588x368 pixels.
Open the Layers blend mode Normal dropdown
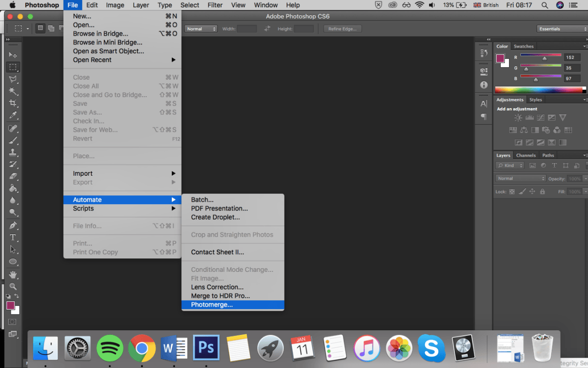click(x=520, y=178)
